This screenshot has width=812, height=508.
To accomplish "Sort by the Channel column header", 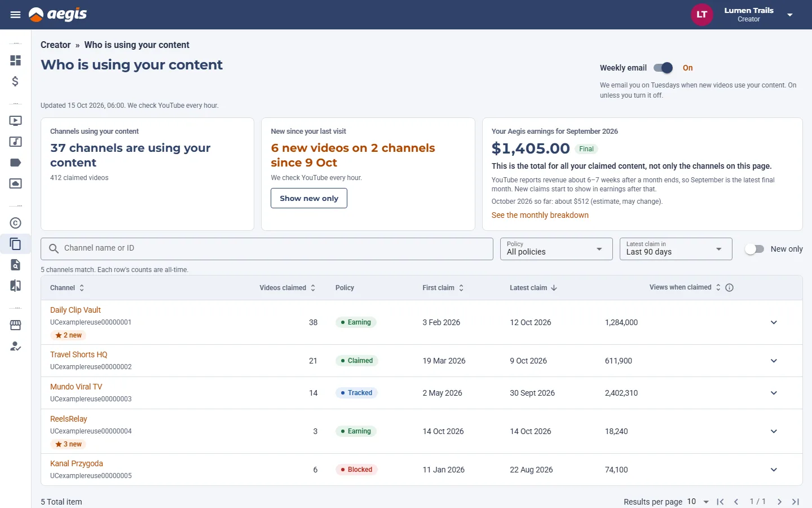I will (x=67, y=288).
